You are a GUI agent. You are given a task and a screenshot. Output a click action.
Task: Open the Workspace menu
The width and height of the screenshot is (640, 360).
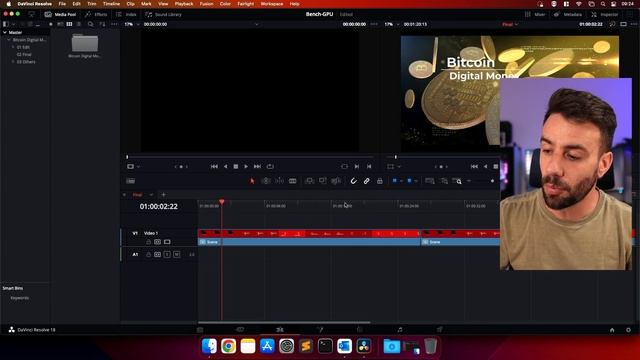coord(272,4)
